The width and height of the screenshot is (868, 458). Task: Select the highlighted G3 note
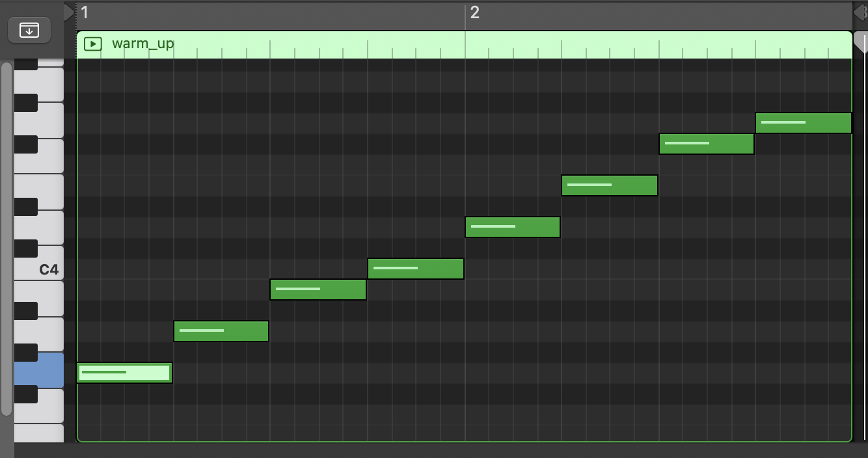tap(124, 373)
